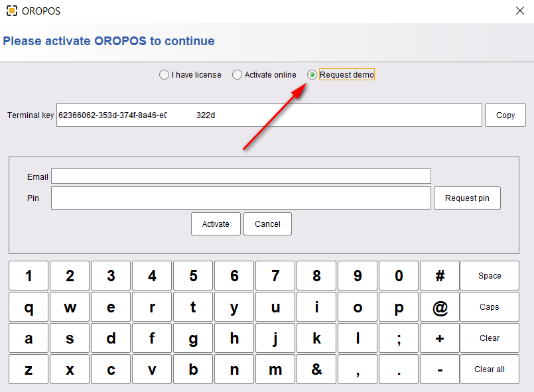The width and height of the screenshot is (534, 392).
Task: Tap the 7 key on virtual keyboard
Action: tap(275, 275)
